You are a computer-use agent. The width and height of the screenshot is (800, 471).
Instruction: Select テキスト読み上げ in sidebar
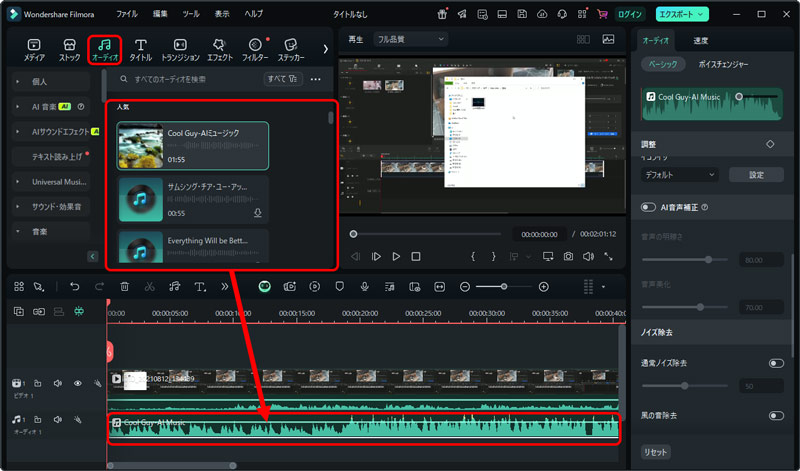(56, 157)
